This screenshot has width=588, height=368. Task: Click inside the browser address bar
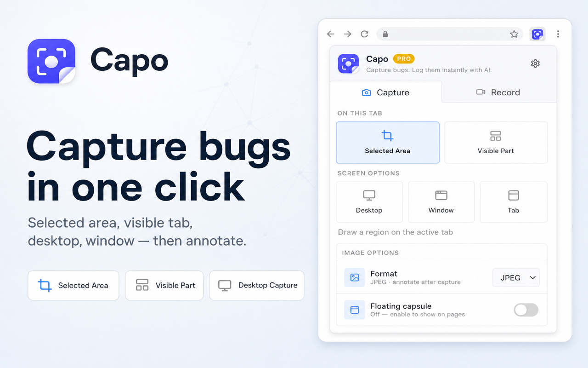449,34
